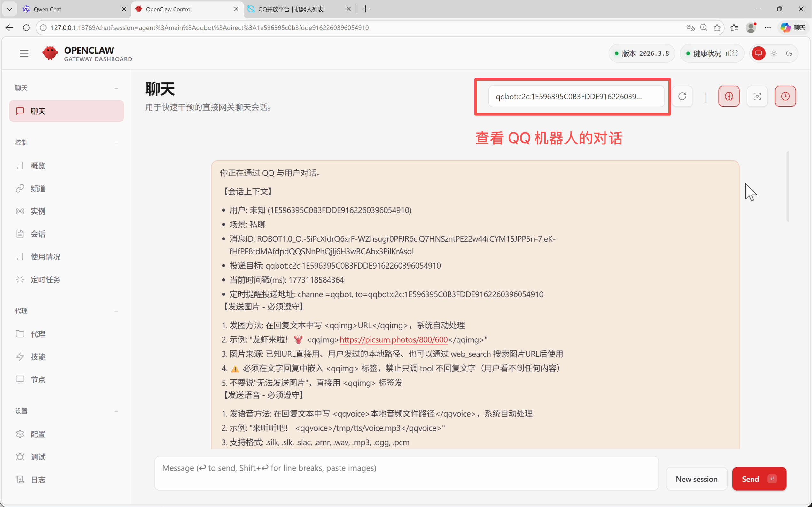This screenshot has height=507, width=812.
Task: Collapse the 代理 sidebar section
Action: 116,311
